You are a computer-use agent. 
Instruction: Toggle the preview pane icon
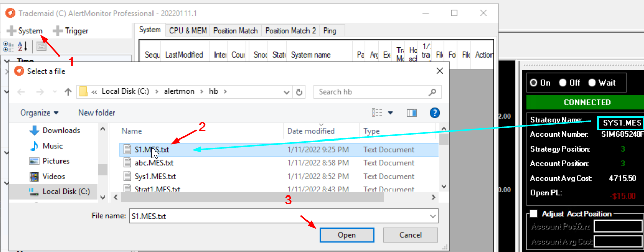(411, 113)
